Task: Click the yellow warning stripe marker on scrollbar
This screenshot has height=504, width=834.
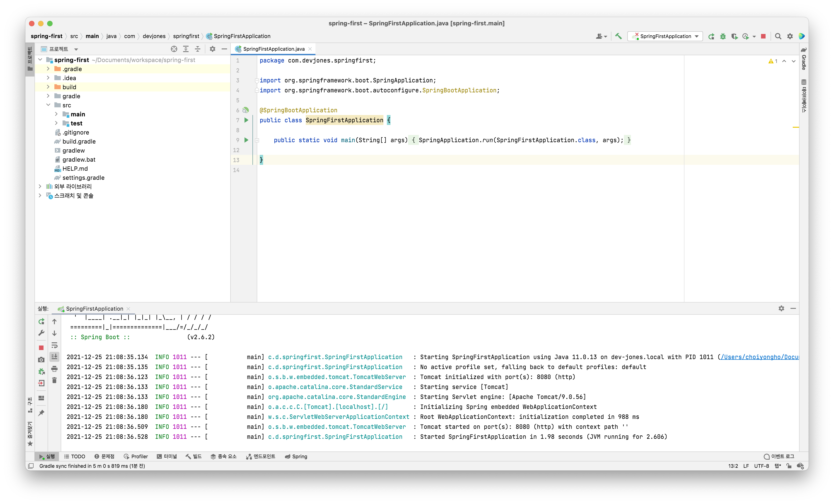Action: (796, 127)
